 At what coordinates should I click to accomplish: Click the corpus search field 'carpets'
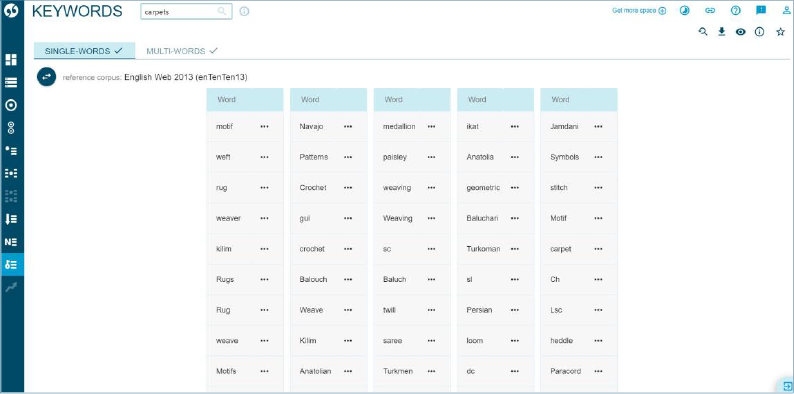186,12
